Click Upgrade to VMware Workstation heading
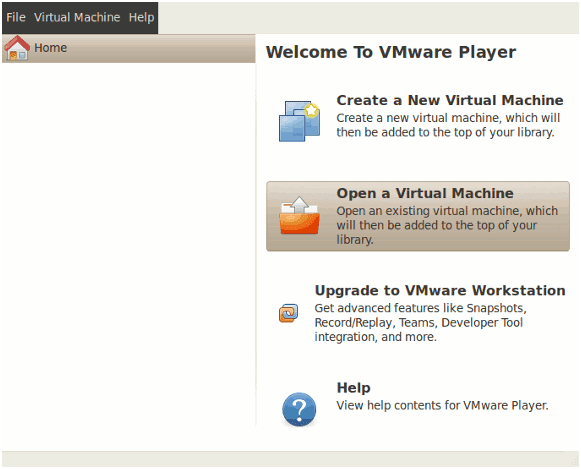 point(440,290)
